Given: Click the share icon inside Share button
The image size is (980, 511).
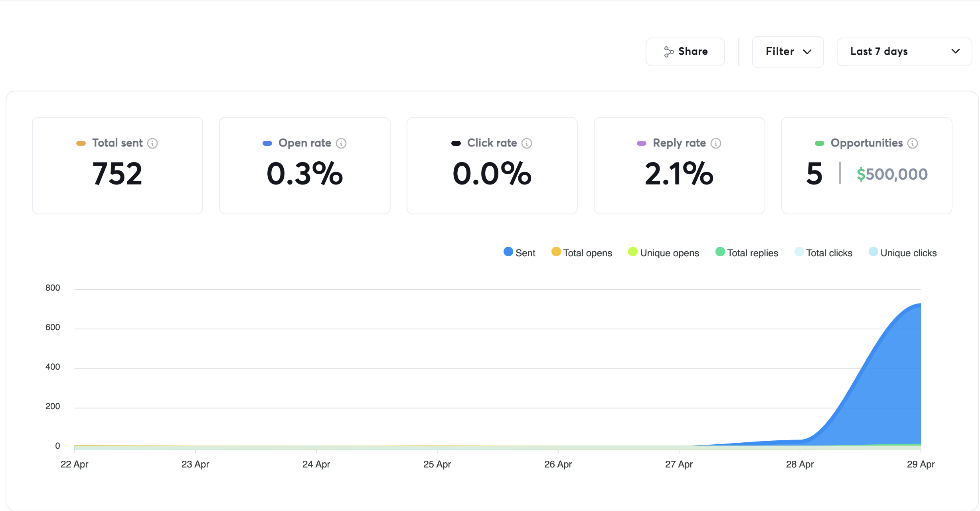Looking at the screenshot, I should click(669, 52).
